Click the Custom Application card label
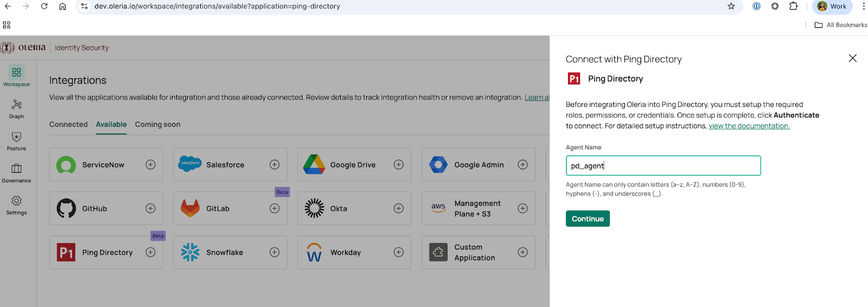Screen dimensions: 868x307 475,252
